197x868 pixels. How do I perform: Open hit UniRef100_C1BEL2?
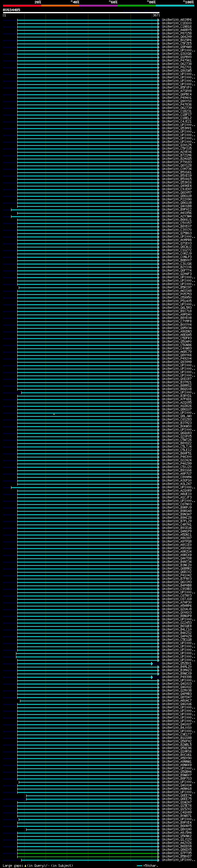[177, 118]
